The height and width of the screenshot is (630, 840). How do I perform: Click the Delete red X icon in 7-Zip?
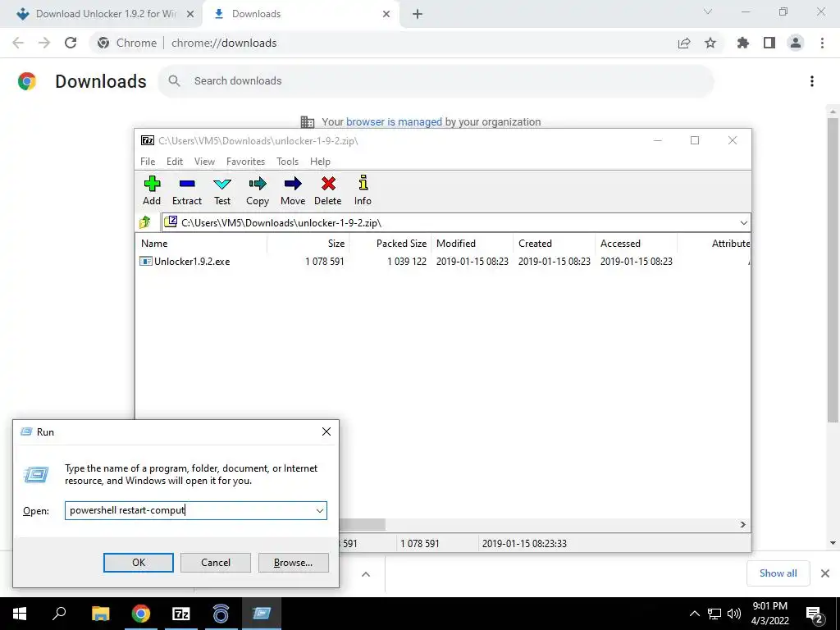pyautogui.click(x=328, y=184)
